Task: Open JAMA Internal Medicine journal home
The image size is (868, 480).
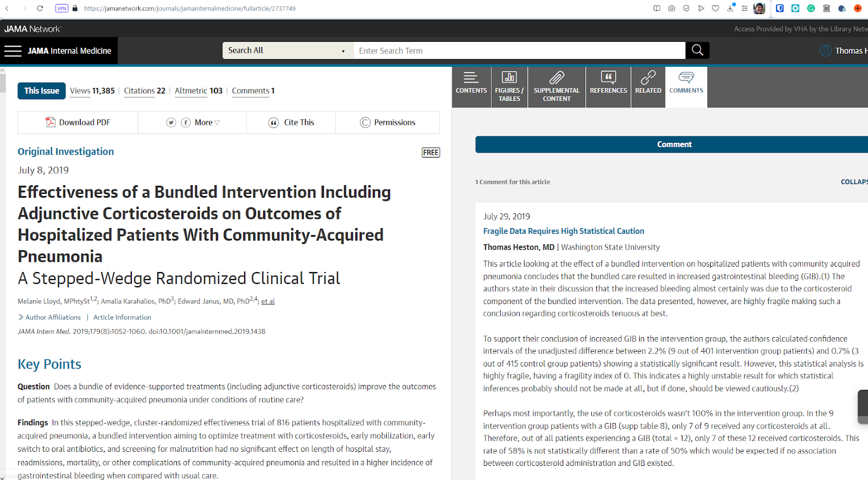Action: click(x=69, y=51)
